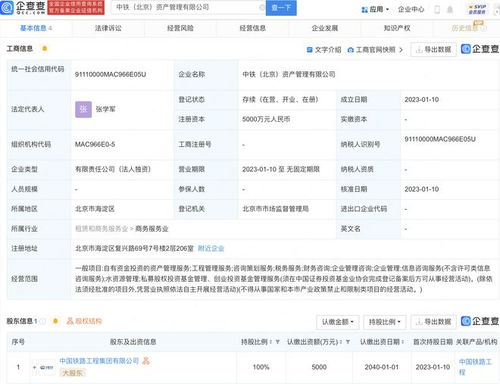Click the 股东及出资信息 column header

coord(133,342)
